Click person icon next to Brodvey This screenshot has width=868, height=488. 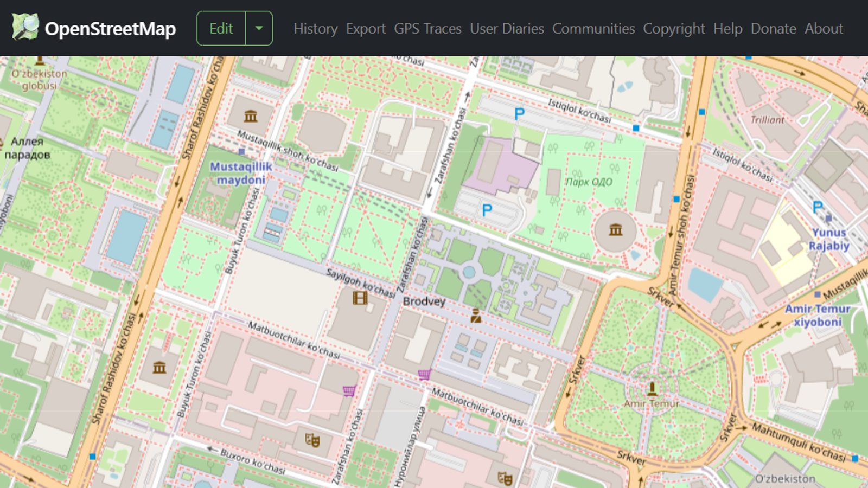point(476,316)
